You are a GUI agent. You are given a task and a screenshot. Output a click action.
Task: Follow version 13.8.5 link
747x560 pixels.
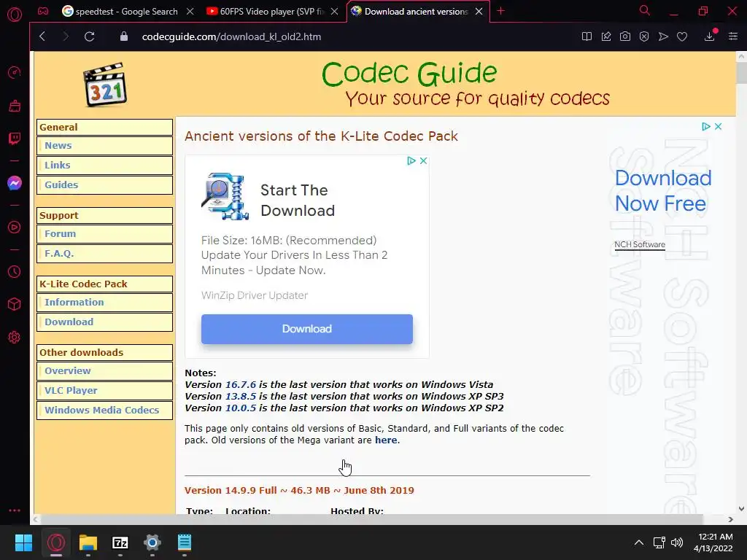pyautogui.click(x=241, y=396)
